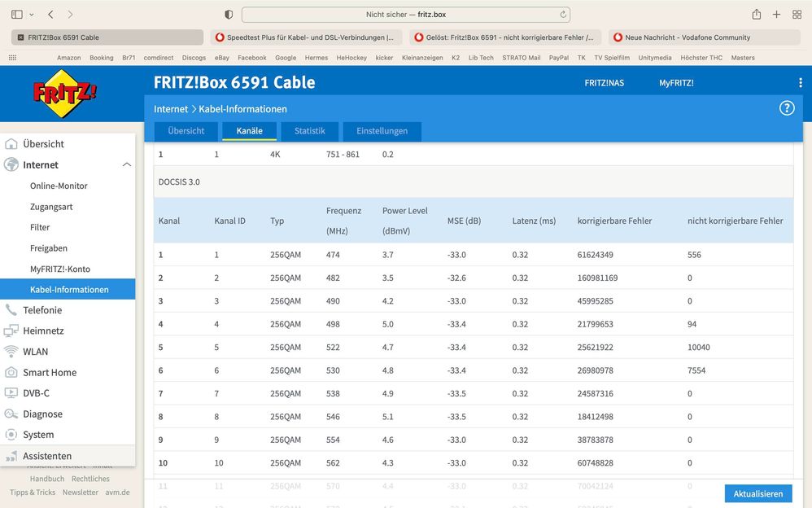Show the tab overview grid icon
Viewport: 812px width, 508px height.
point(797,15)
